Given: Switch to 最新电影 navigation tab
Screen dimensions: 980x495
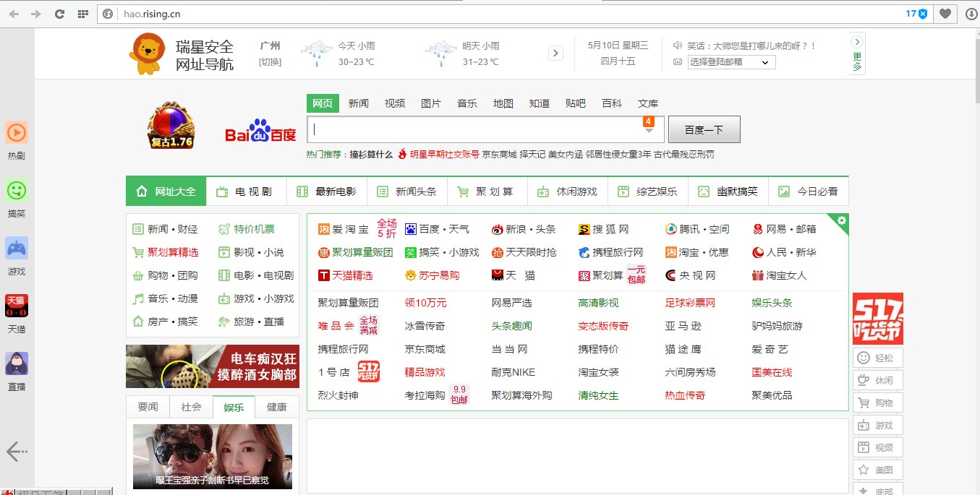Looking at the screenshot, I should [x=327, y=191].
